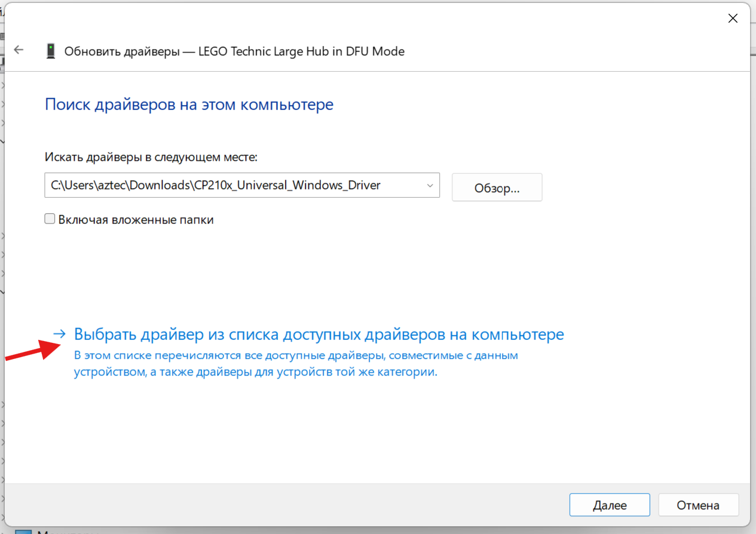Click the CP210x driver path text field
The image size is (756, 534).
tap(233, 186)
